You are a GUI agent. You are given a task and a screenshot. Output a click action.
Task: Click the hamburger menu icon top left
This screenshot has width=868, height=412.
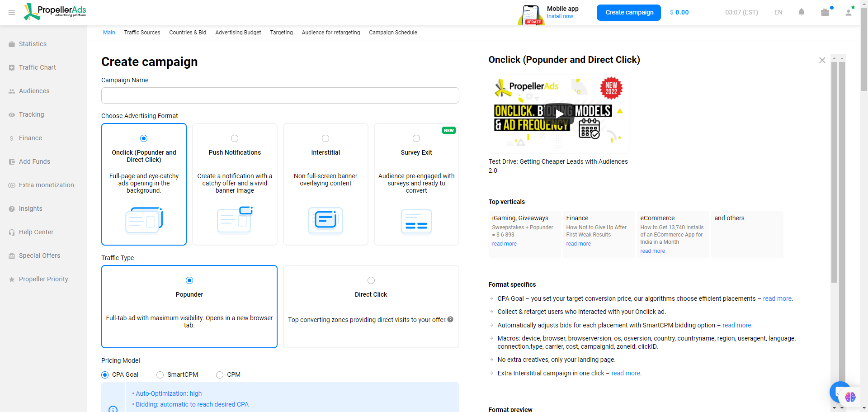(12, 12)
